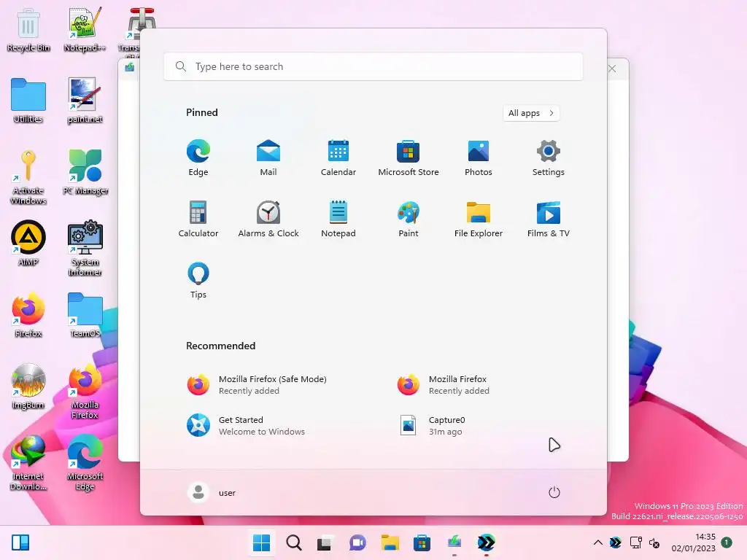Select Microsoft Edge desktop shortcut
The width and height of the screenshot is (747, 560).
[x=85, y=463]
